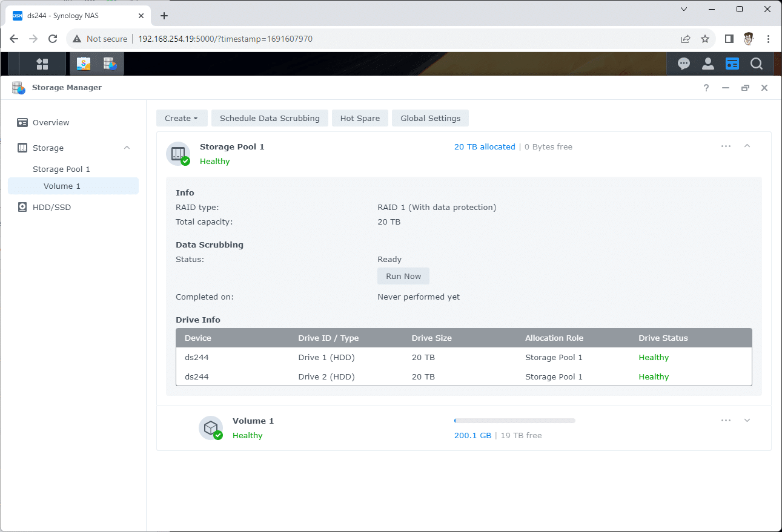Click Never performed yet text
The image size is (782, 532).
(419, 297)
